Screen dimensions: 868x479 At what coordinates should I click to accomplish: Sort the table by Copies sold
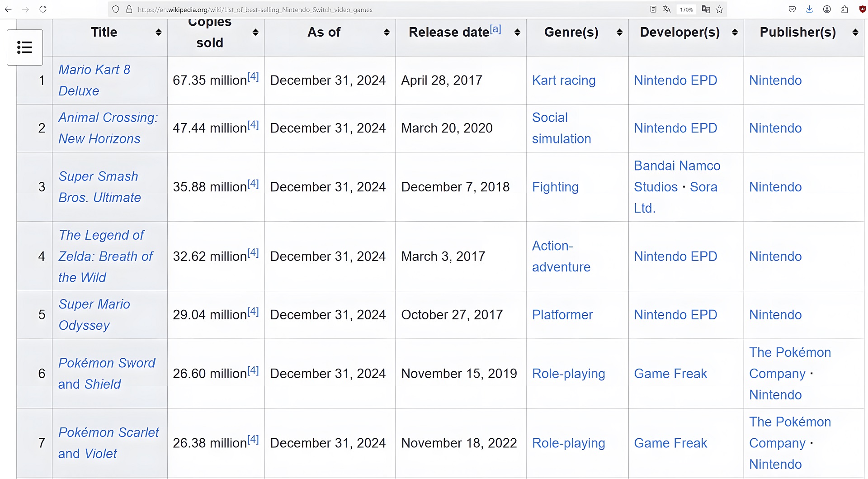coord(255,32)
